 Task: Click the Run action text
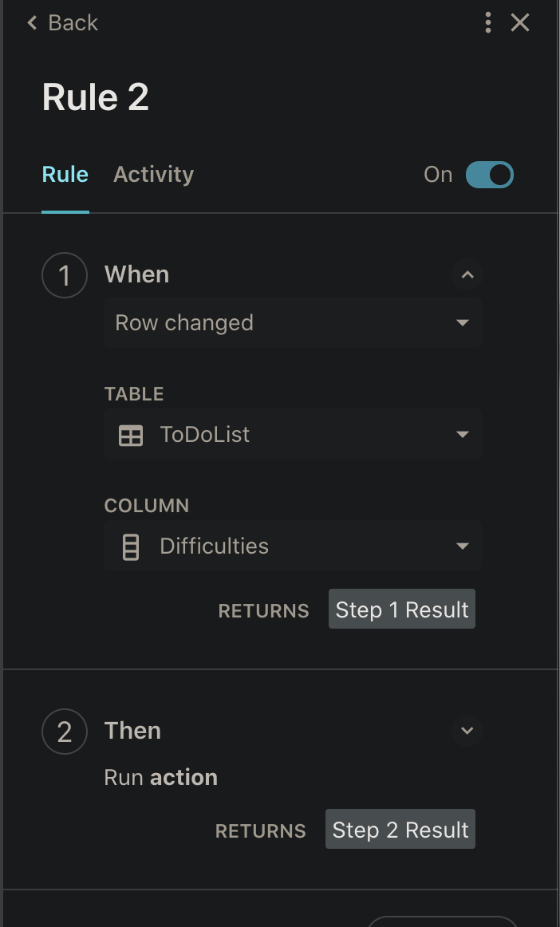(x=160, y=778)
